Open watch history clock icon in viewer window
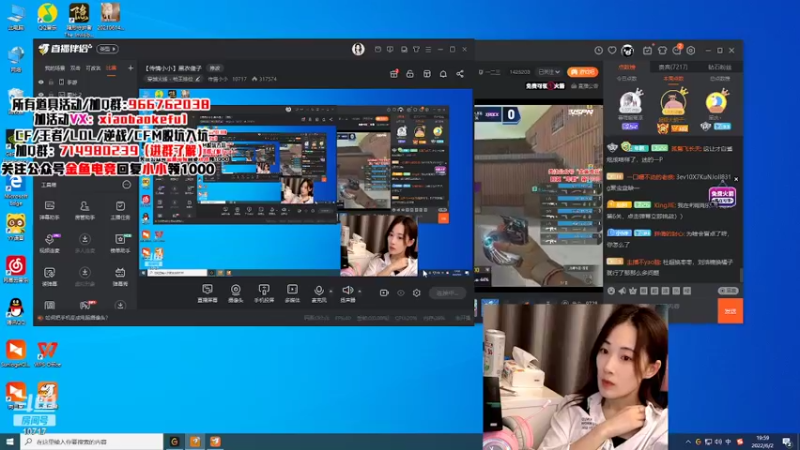This screenshot has width=800, height=450. (598, 51)
